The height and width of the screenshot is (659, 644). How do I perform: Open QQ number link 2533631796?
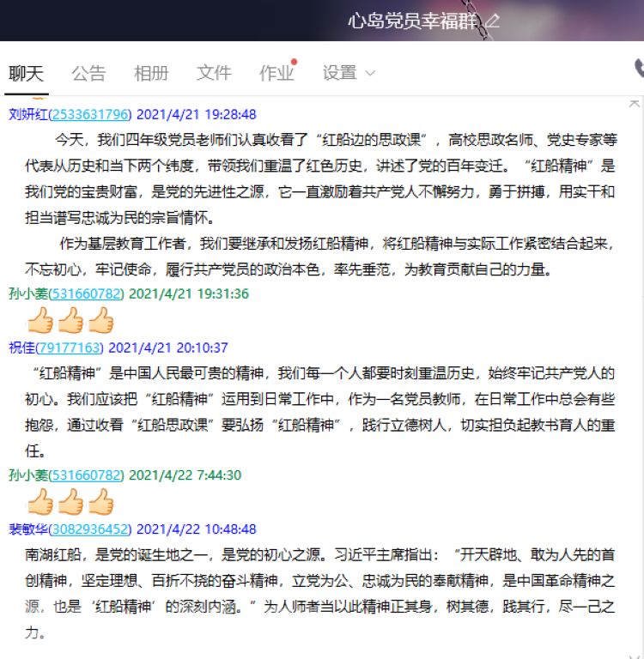[x=90, y=114]
